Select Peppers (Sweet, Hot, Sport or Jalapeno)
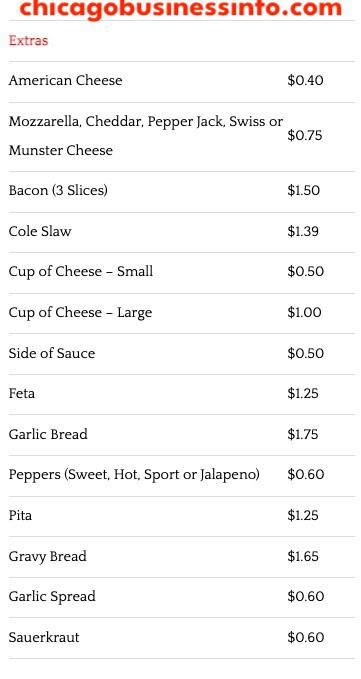 coord(134,475)
